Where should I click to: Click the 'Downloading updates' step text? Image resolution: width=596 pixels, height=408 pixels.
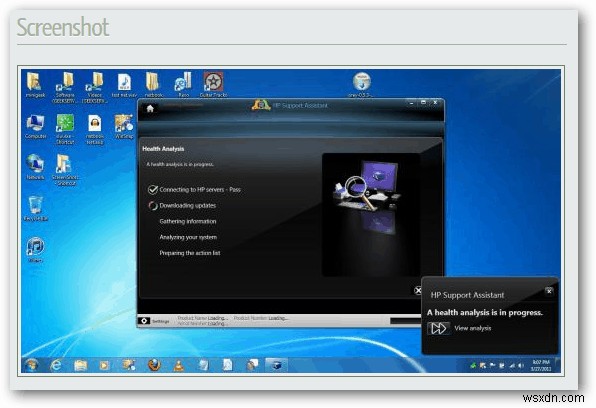click(x=187, y=205)
